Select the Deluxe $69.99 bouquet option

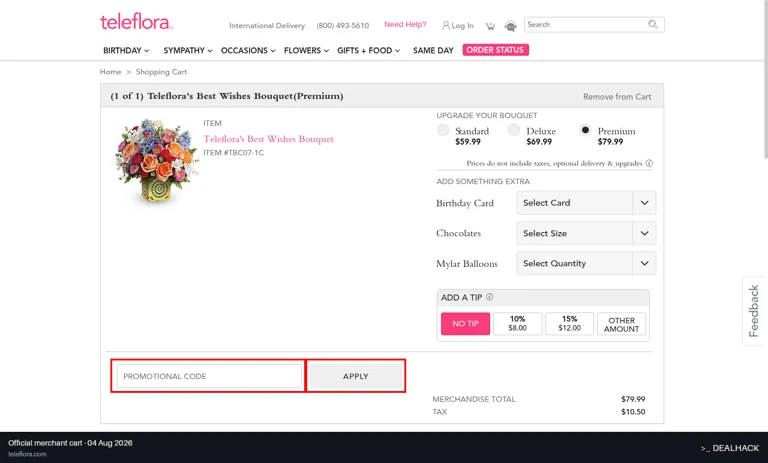(513, 130)
